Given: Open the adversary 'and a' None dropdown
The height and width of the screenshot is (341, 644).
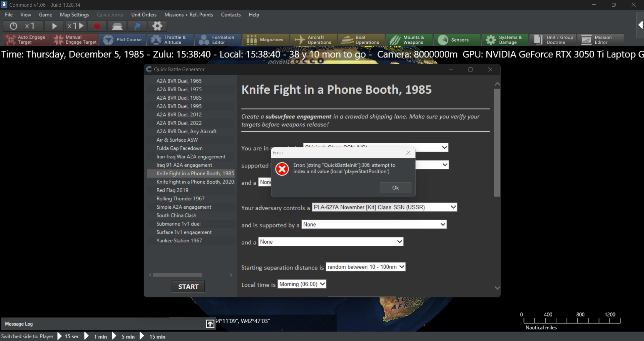Looking at the screenshot, I should coord(331,242).
